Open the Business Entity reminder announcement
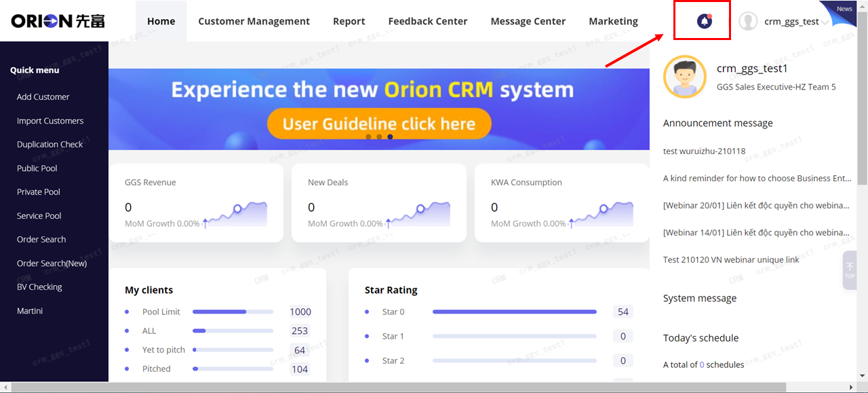The height and width of the screenshot is (393, 868). click(x=757, y=179)
